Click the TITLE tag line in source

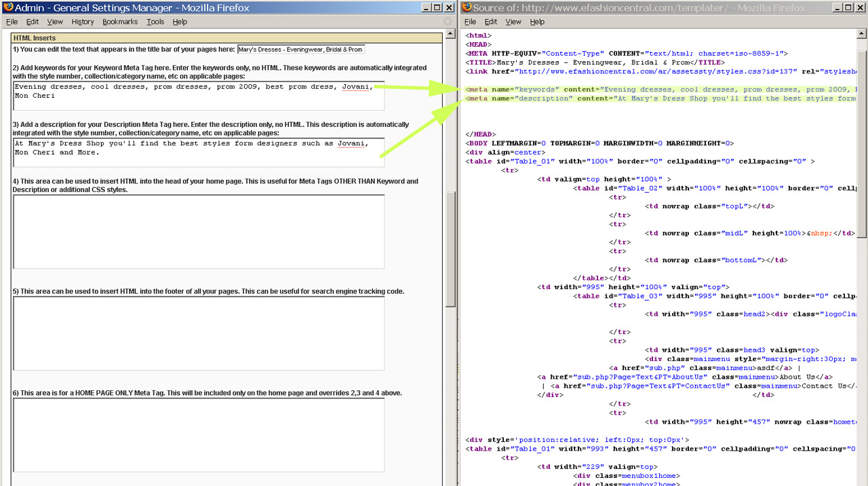[595, 62]
